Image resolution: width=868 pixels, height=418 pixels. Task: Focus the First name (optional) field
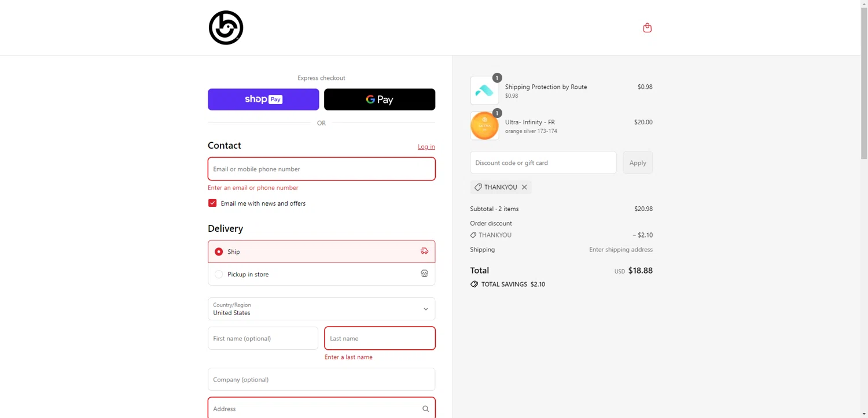tap(263, 338)
